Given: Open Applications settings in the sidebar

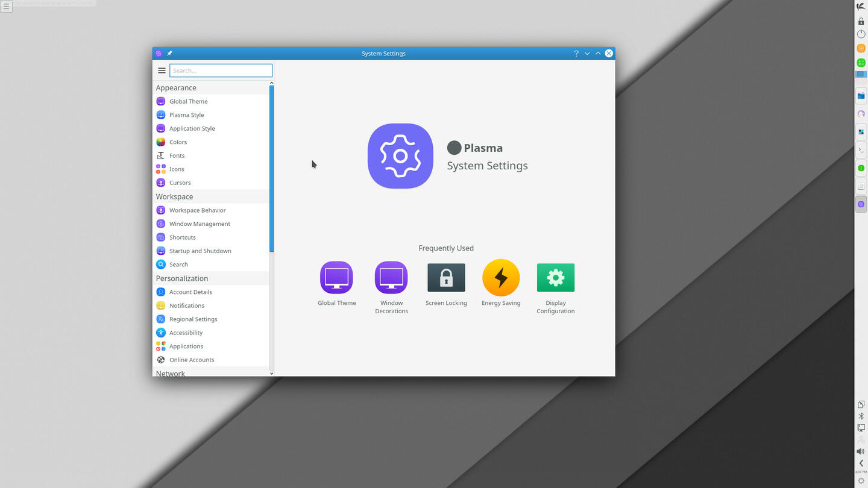Looking at the screenshot, I should click(x=210, y=346).
